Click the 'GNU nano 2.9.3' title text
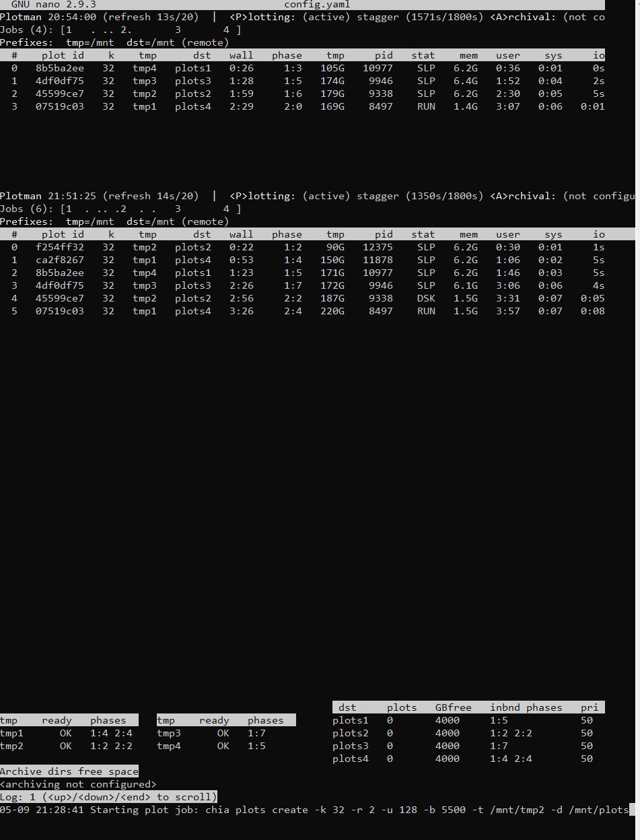The image size is (640, 840). (54, 4)
